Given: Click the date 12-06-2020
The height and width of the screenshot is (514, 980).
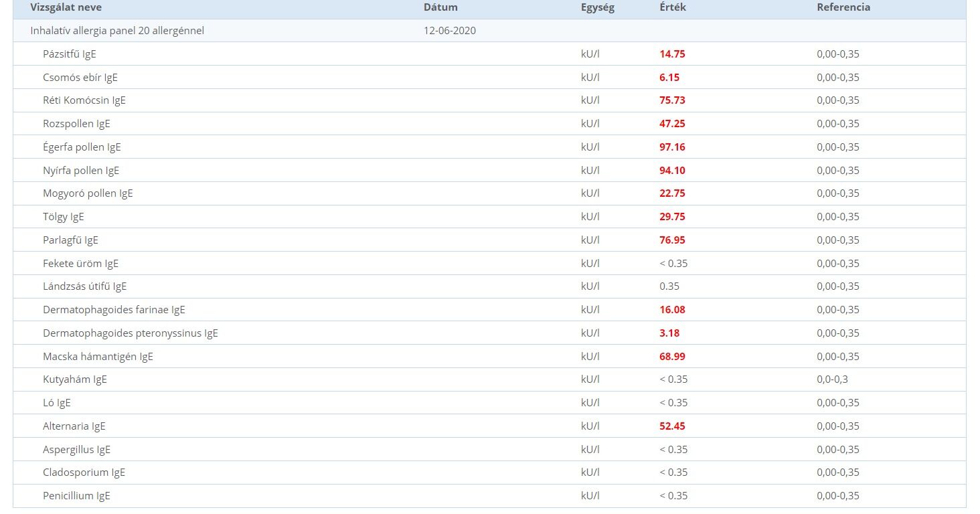Looking at the screenshot, I should pos(450,31).
